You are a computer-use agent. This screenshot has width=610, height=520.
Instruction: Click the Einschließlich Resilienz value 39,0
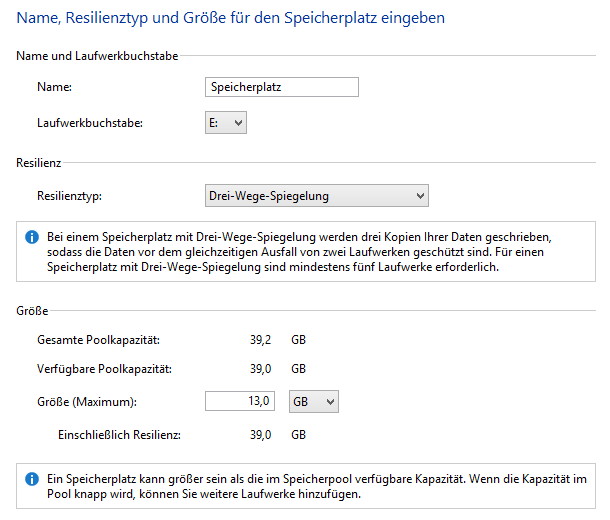pos(261,435)
